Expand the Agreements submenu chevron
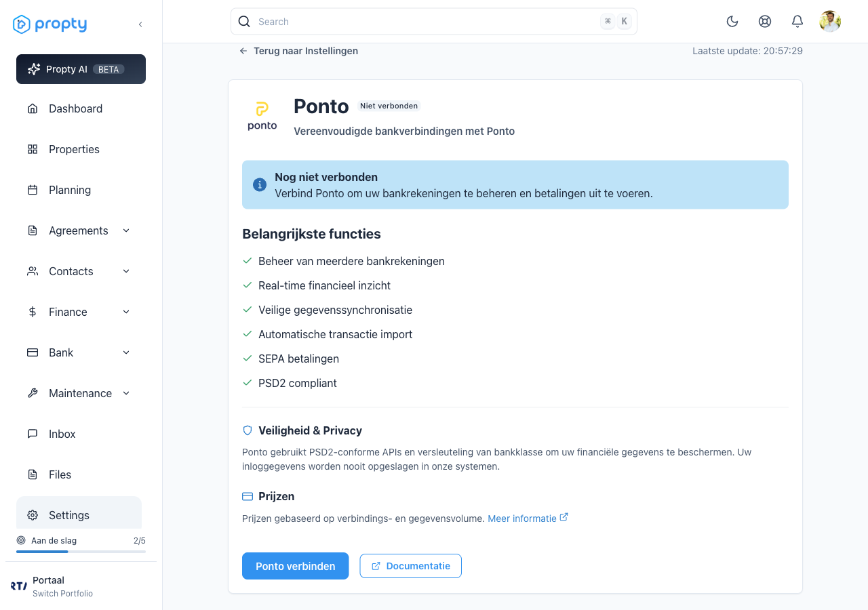This screenshot has height=610, width=868. tap(126, 230)
